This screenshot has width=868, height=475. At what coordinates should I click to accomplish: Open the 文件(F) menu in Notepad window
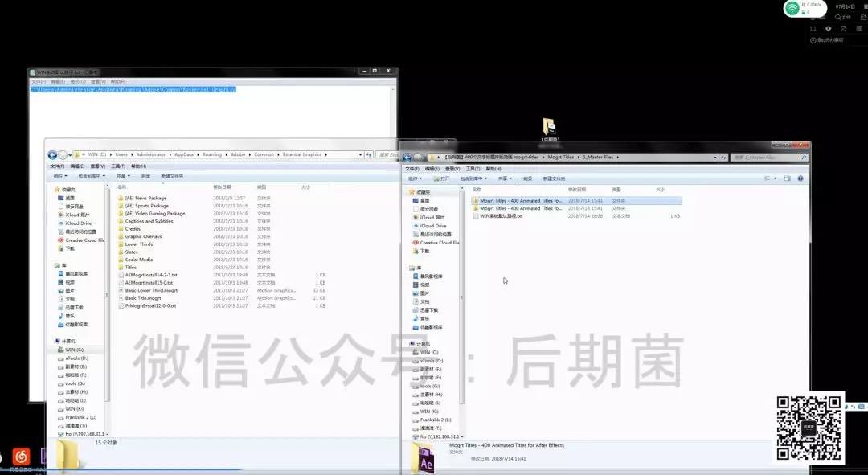point(38,81)
